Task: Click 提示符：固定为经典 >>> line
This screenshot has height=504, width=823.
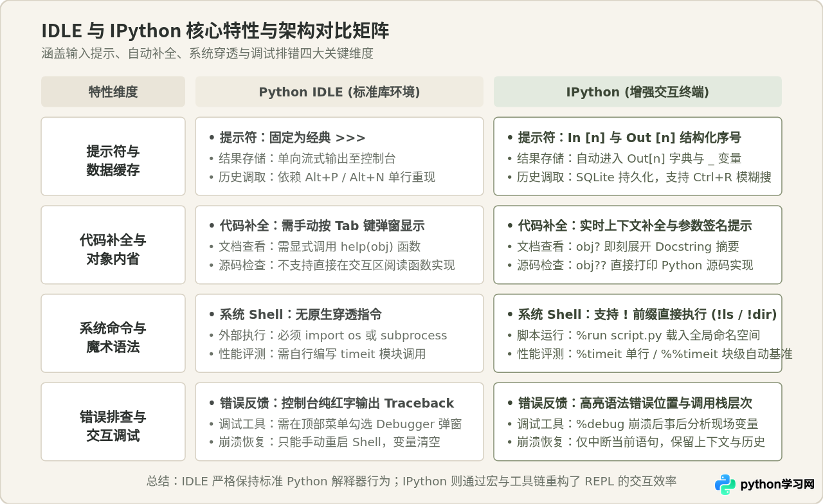Action: click(287, 138)
